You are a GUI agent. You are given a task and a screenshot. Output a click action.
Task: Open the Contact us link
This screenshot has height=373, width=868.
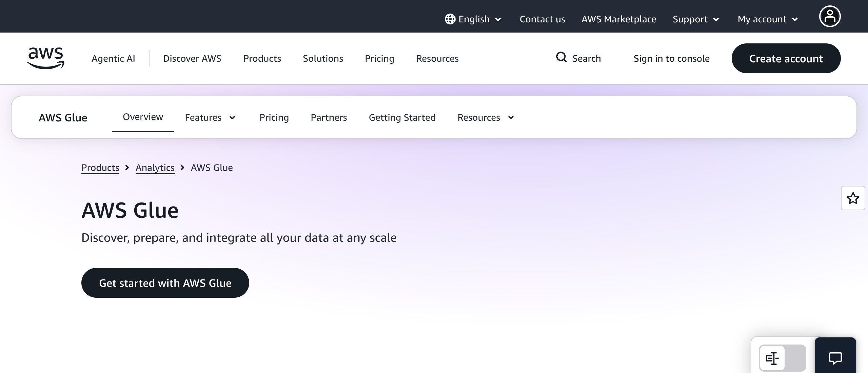point(542,19)
